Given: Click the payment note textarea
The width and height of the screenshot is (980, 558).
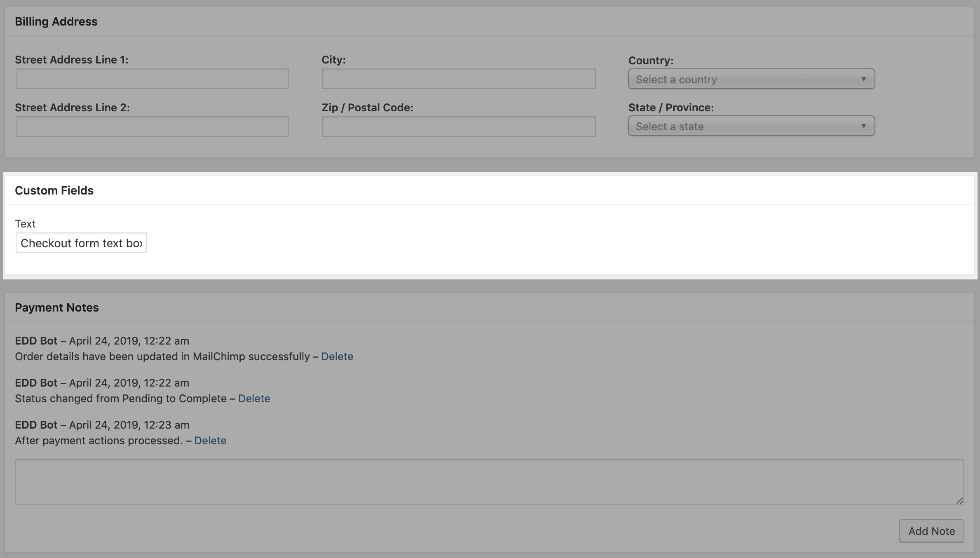Looking at the screenshot, I should tap(489, 482).
